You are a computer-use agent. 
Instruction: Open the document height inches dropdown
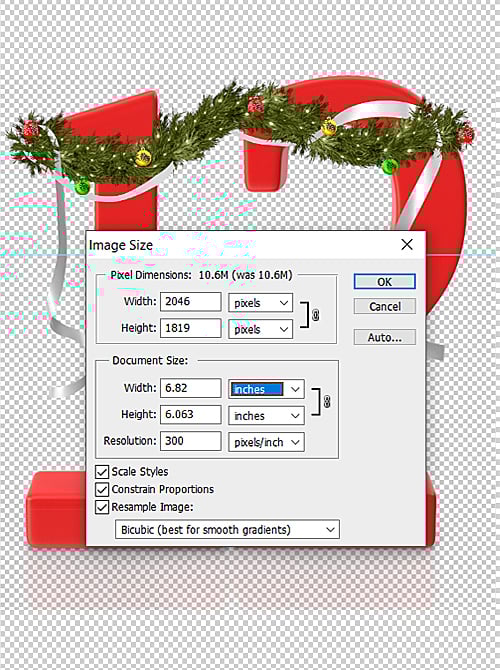[266, 416]
